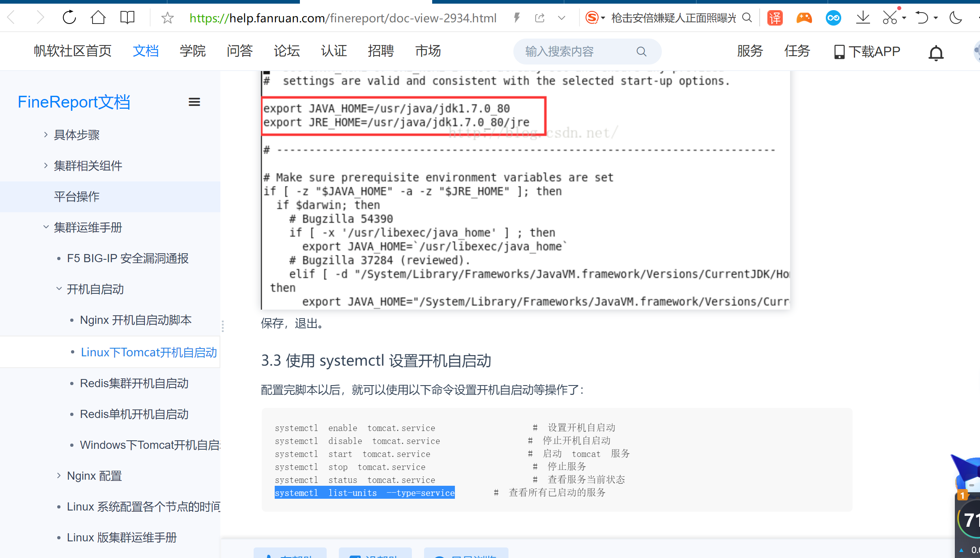Click the red translate icon

click(775, 18)
